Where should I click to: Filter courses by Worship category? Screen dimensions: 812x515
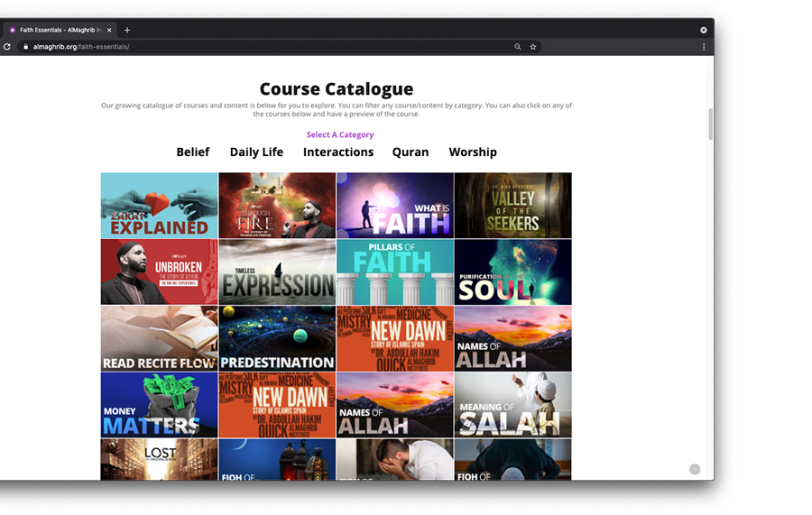(x=473, y=152)
